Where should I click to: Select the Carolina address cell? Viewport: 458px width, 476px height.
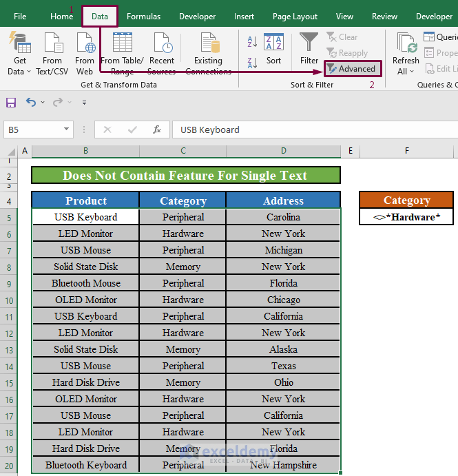click(283, 217)
